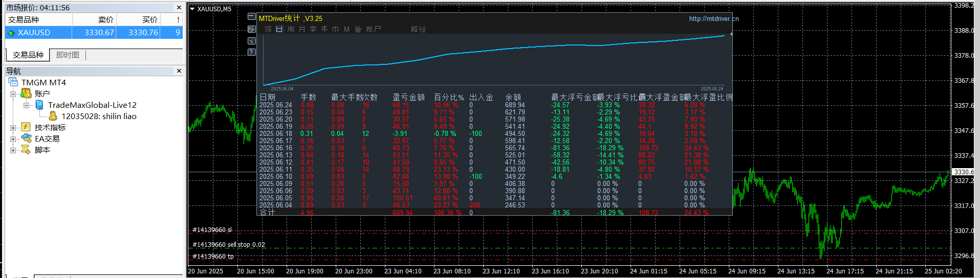Image resolution: width=980 pixels, height=278 pixels.
Task: Switch to the 即时图 tab
Action: pos(68,55)
